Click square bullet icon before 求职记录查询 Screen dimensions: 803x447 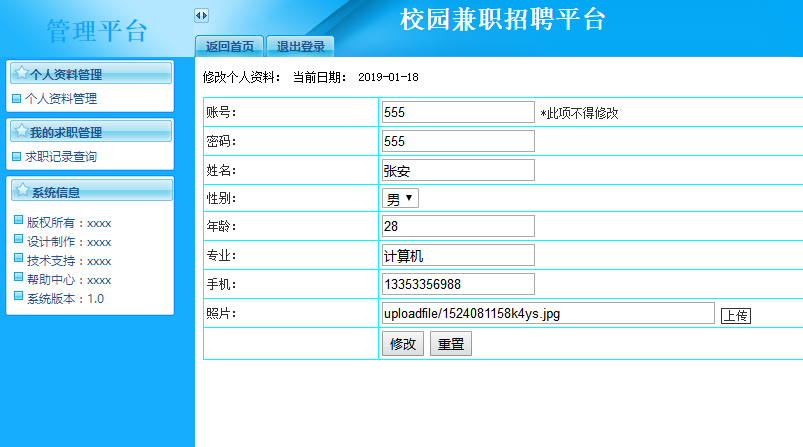point(16,157)
